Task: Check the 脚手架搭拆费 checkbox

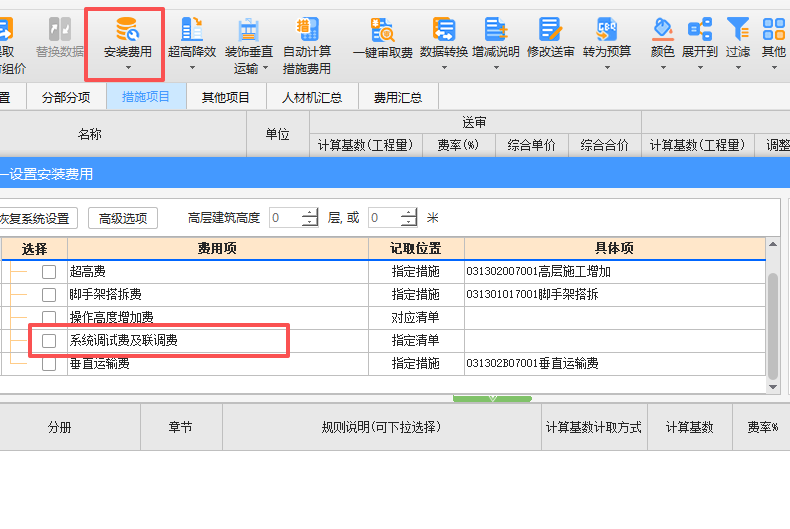Action: 49,295
